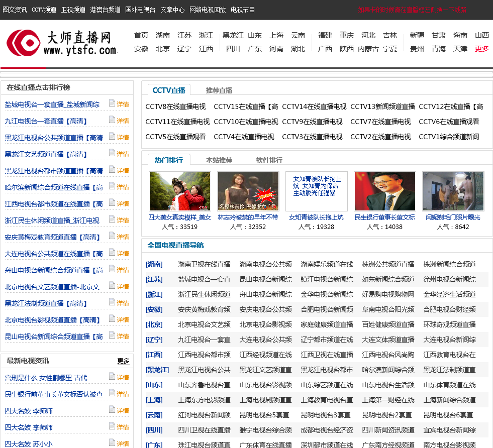
Task: Open 环球奇观频道直播 link
Action: click(x=450, y=325)
